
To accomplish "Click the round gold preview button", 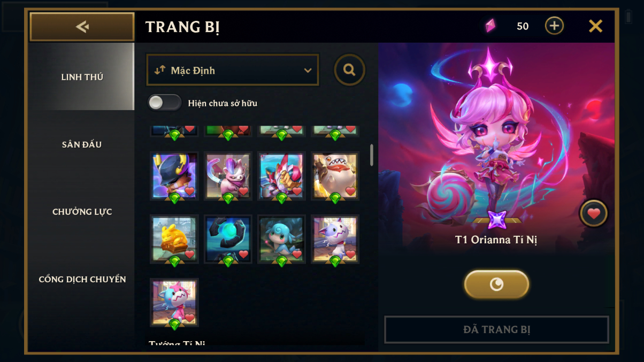I will 496,284.
